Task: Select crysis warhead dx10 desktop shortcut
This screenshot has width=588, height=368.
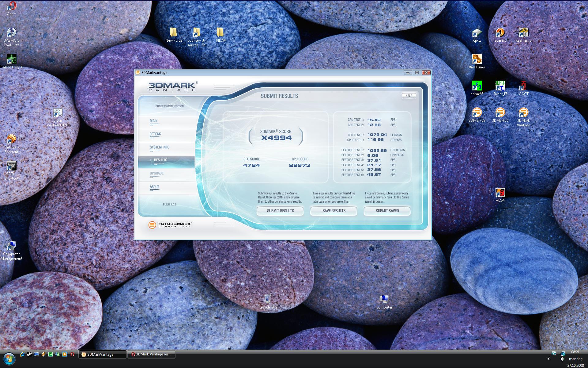Action: [x=58, y=117]
